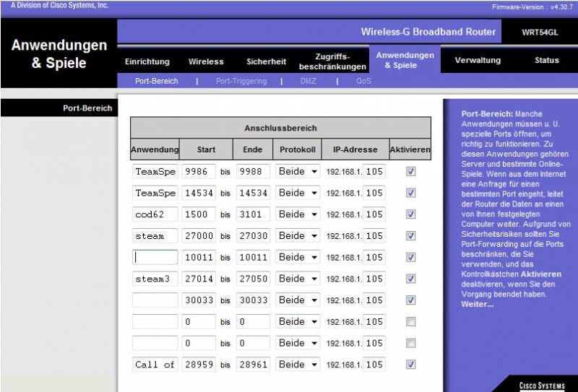
Task: Click the Cisco Systems logo
Action: pyautogui.click(x=542, y=386)
